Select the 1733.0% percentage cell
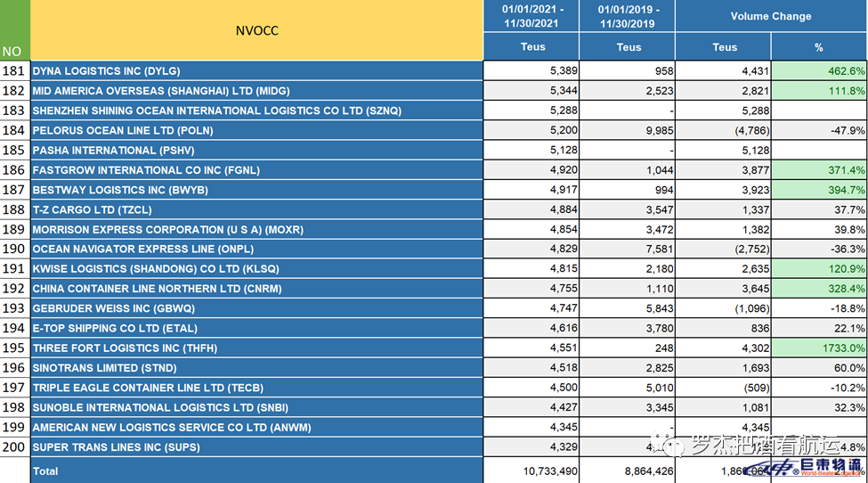 pos(819,348)
